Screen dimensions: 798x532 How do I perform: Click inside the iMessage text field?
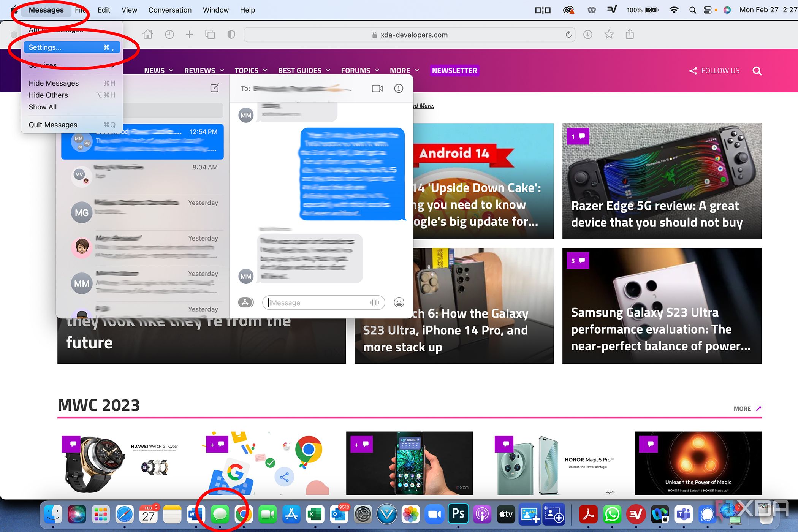click(323, 302)
